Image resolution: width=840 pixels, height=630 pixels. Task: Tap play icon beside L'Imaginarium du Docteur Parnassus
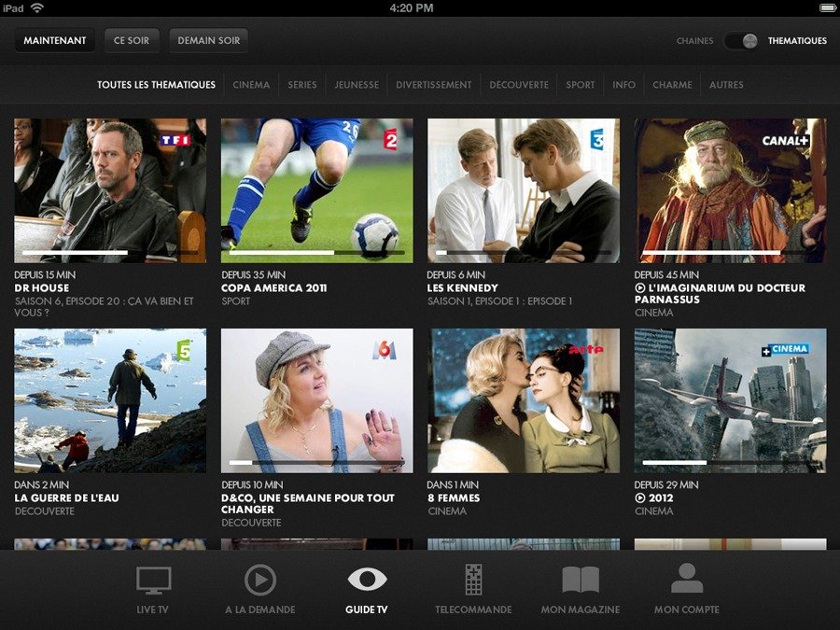click(640, 288)
